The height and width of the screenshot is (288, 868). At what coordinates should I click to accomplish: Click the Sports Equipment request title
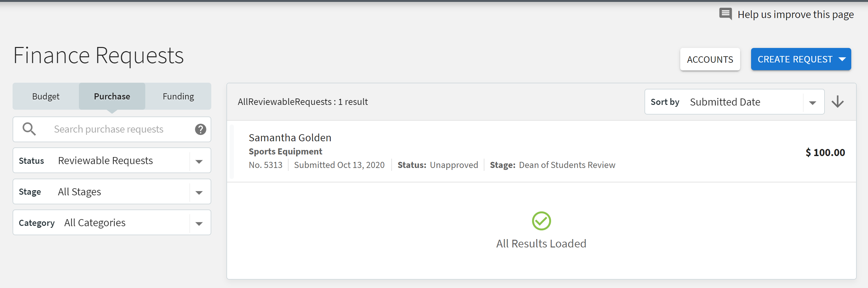click(285, 151)
